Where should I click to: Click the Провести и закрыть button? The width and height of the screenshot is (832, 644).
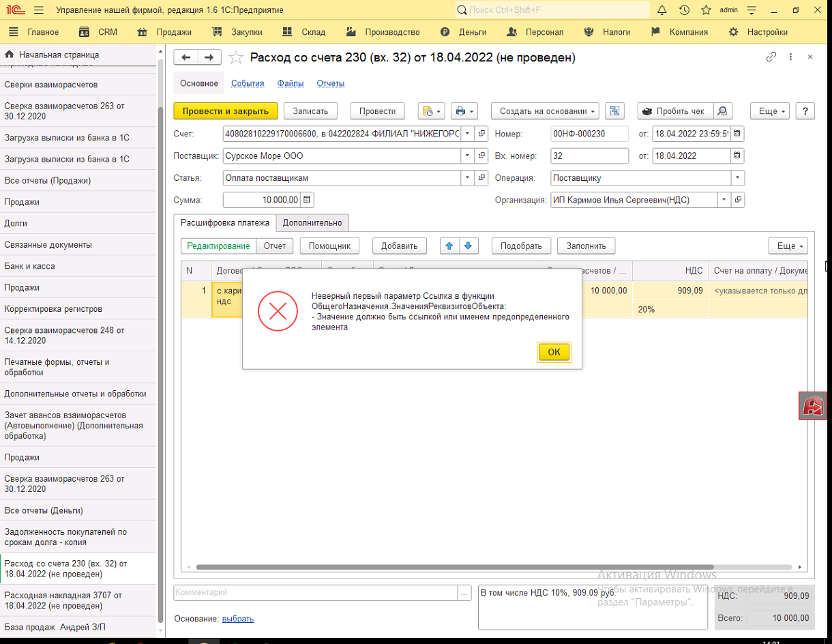coord(226,111)
